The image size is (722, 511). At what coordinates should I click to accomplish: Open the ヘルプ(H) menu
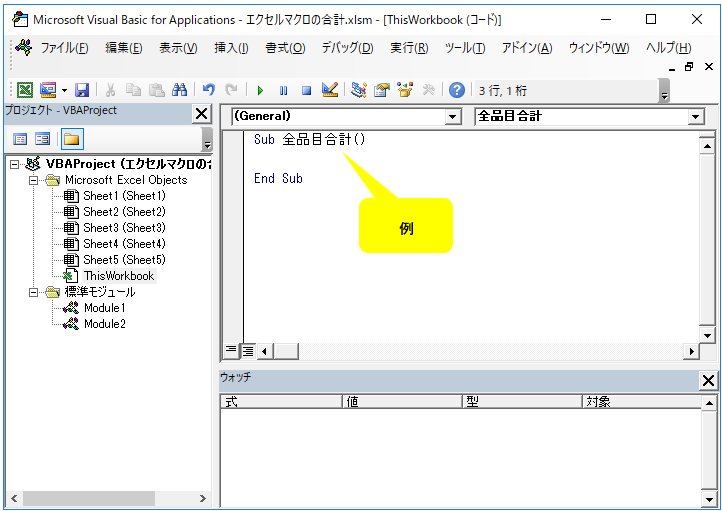click(x=668, y=48)
